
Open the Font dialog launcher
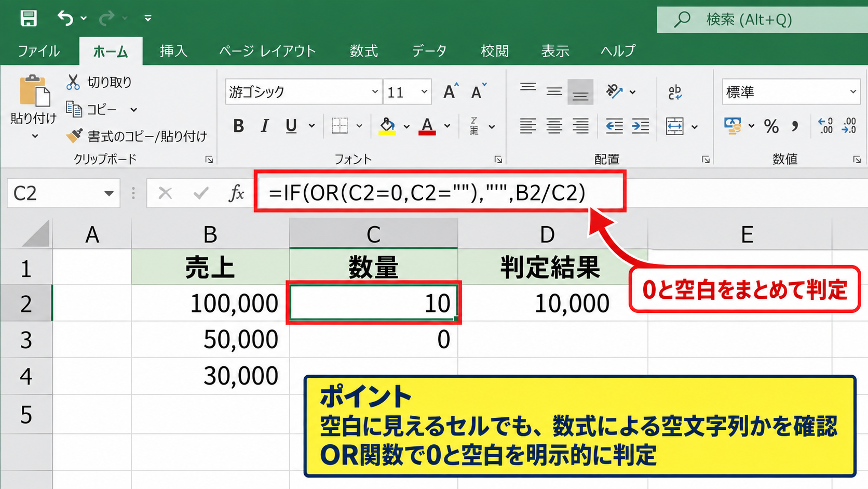pyautogui.click(x=498, y=160)
